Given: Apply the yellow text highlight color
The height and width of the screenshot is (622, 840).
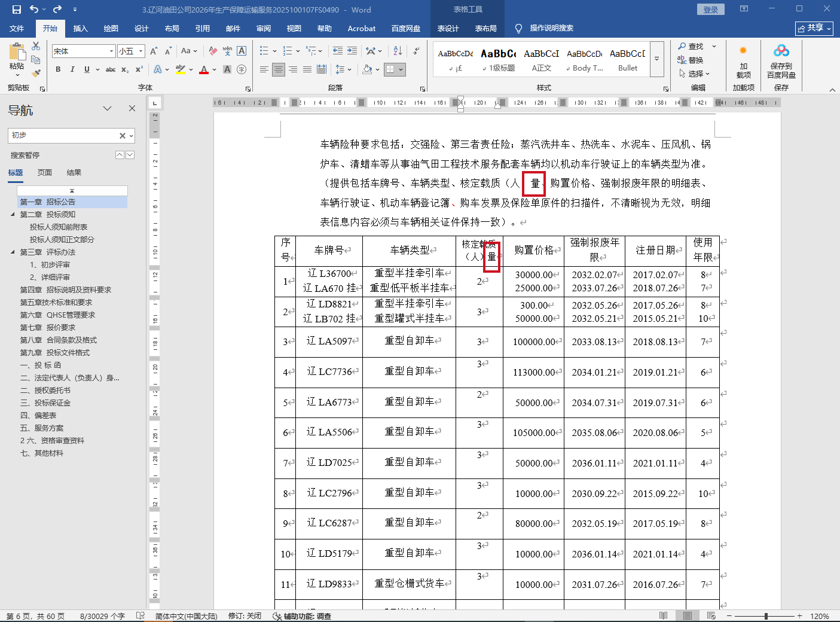Looking at the screenshot, I should [x=180, y=69].
